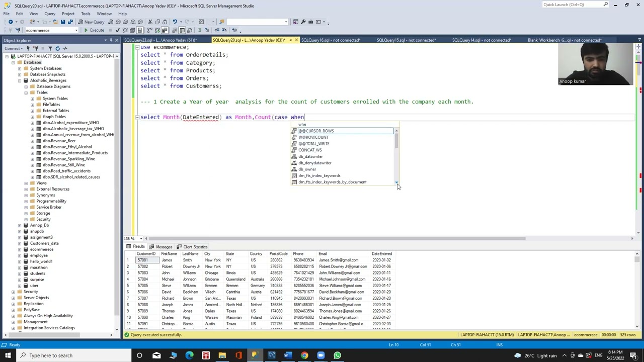The height and width of the screenshot is (362, 644).
Task: Expand the ecommerece database node
Action: pyautogui.click(x=20, y=249)
